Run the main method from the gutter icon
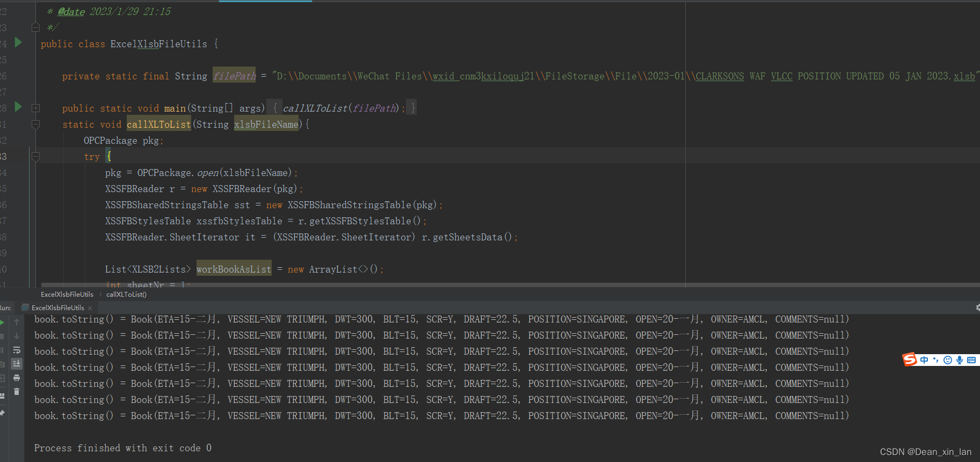The image size is (980, 462). (x=18, y=107)
